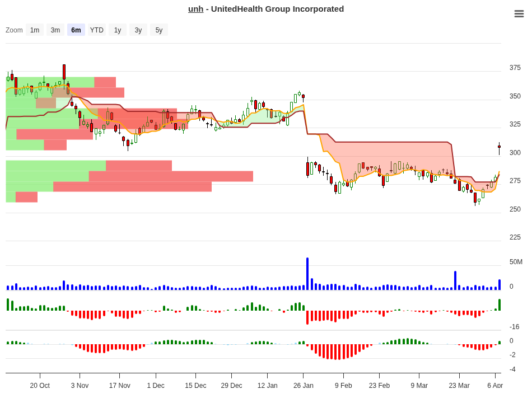
Task: Click the 325 price axis label
Action: coord(515,124)
